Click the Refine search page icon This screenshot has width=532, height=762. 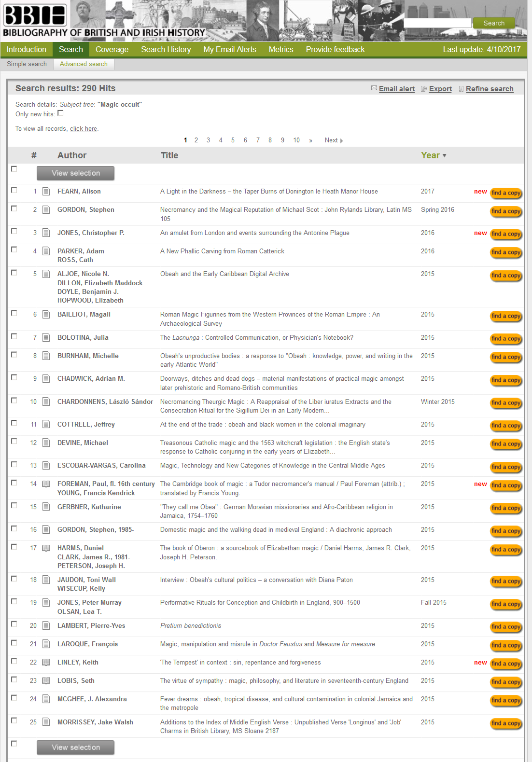pos(461,89)
